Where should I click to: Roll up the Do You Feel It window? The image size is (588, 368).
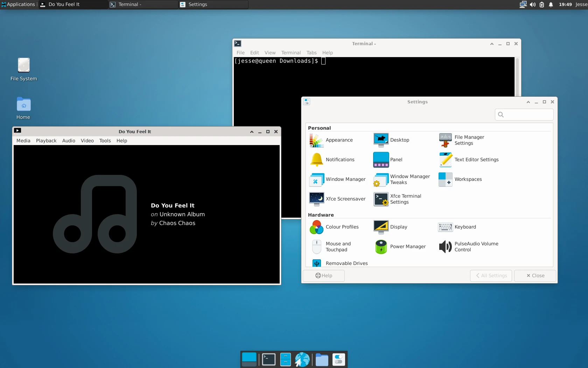tap(252, 132)
